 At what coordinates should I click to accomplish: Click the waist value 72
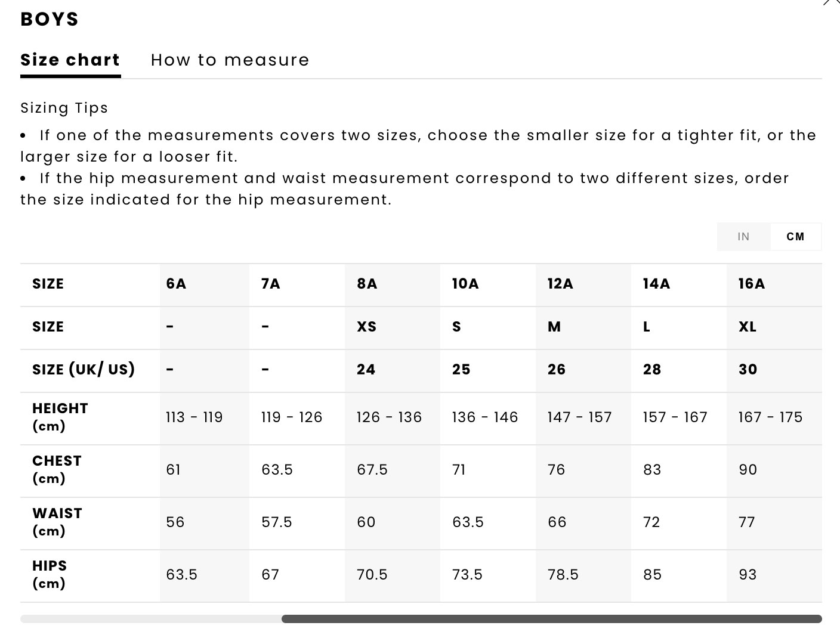[651, 522]
